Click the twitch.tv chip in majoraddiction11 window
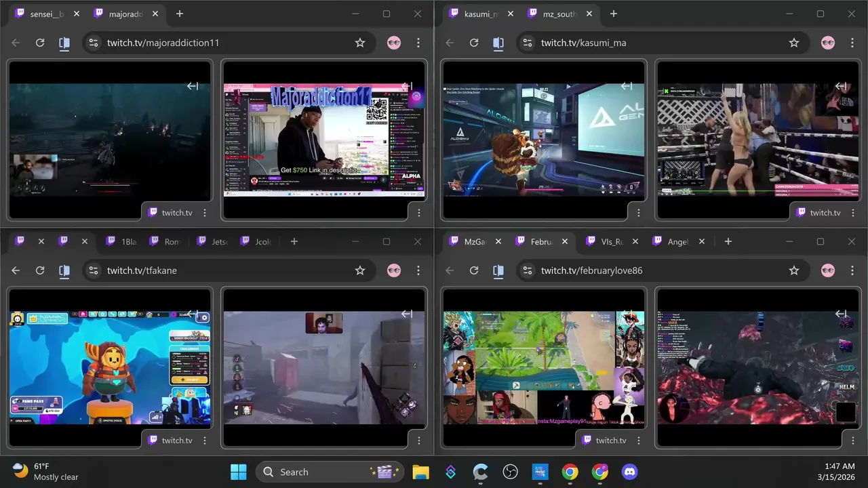 click(170, 212)
